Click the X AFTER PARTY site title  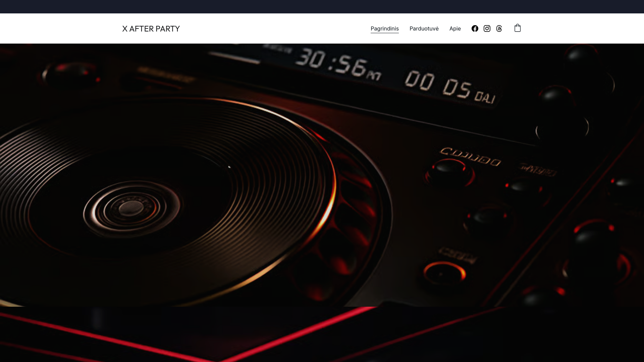(151, 29)
